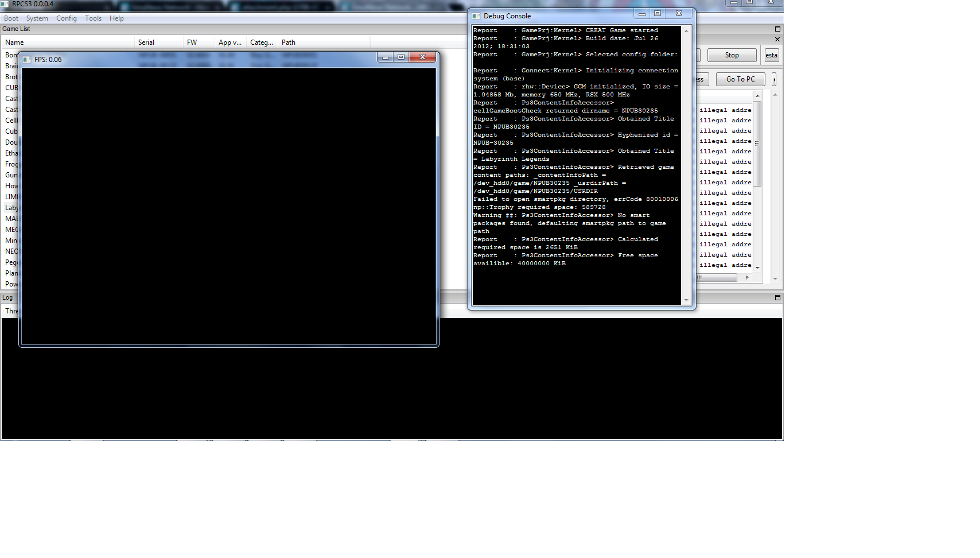The image size is (980, 558).
Task: Click the Stop button in the debugger
Action: click(732, 55)
